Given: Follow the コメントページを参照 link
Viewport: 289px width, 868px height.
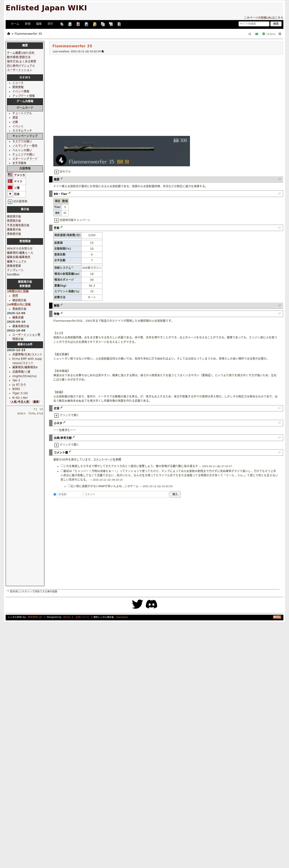Looking at the screenshot, I should coord(107,460).
